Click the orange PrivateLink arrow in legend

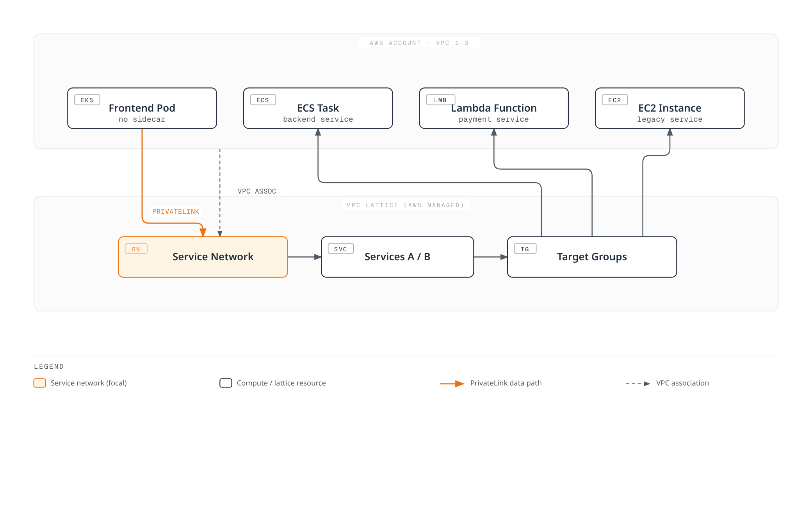tap(452, 384)
